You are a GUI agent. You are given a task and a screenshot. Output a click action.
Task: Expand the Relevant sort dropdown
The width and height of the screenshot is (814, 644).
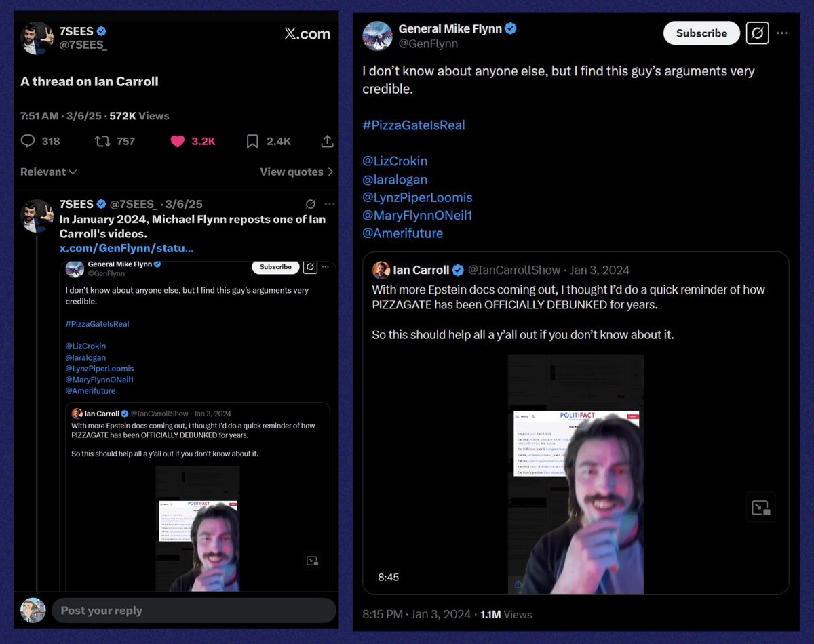point(48,172)
